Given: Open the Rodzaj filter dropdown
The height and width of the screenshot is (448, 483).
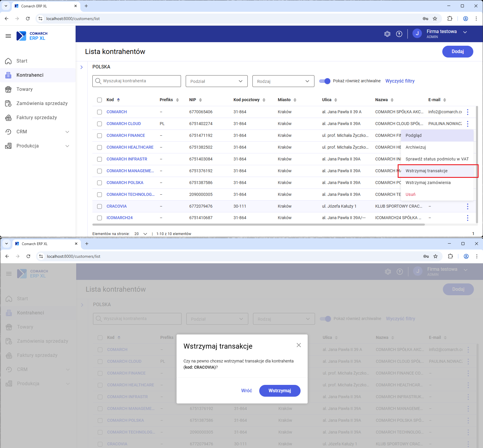Looking at the screenshot, I should 283,81.
